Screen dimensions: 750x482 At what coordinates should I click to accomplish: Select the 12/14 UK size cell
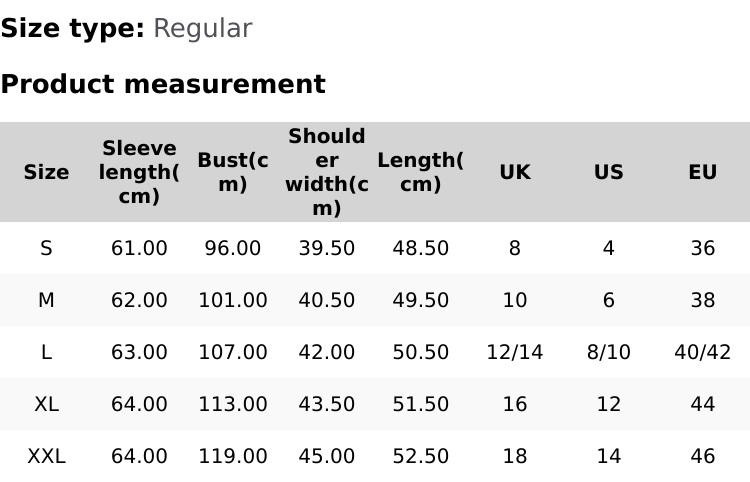[514, 352]
